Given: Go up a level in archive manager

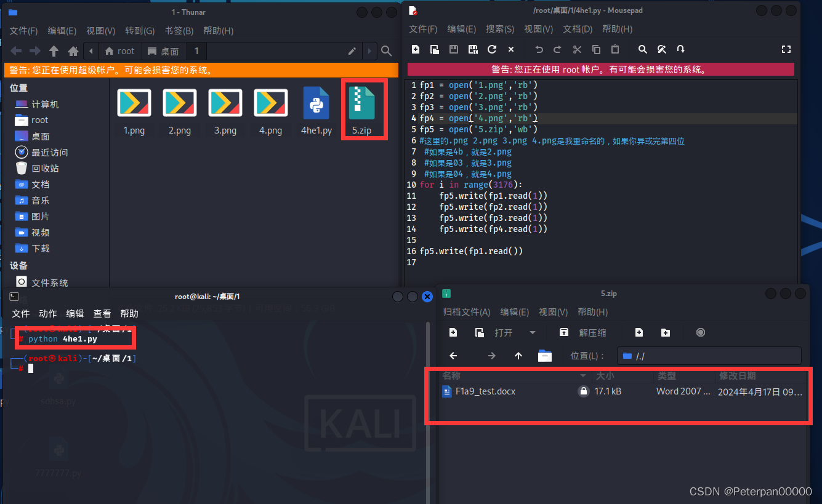Looking at the screenshot, I should tap(518, 356).
